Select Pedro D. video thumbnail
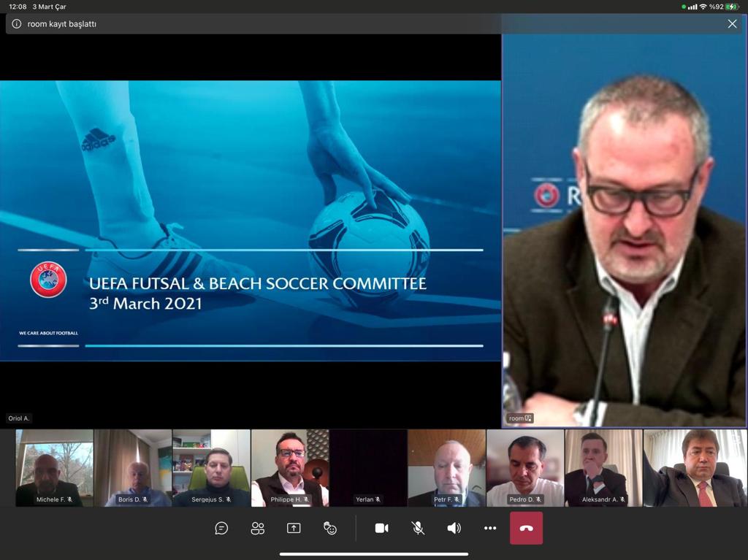The height and width of the screenshot is (560, 748). (525, 468)
